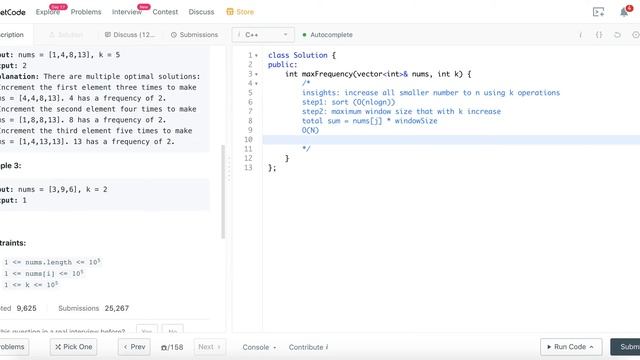The height and width of the screenshot is (360, 640).
Task: Go to the Prev problem
Action: tap(134, 347)
